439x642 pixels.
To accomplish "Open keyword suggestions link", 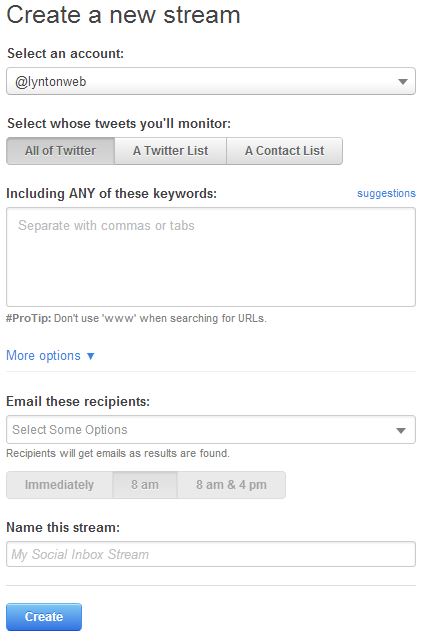I will tap(386, 193).
